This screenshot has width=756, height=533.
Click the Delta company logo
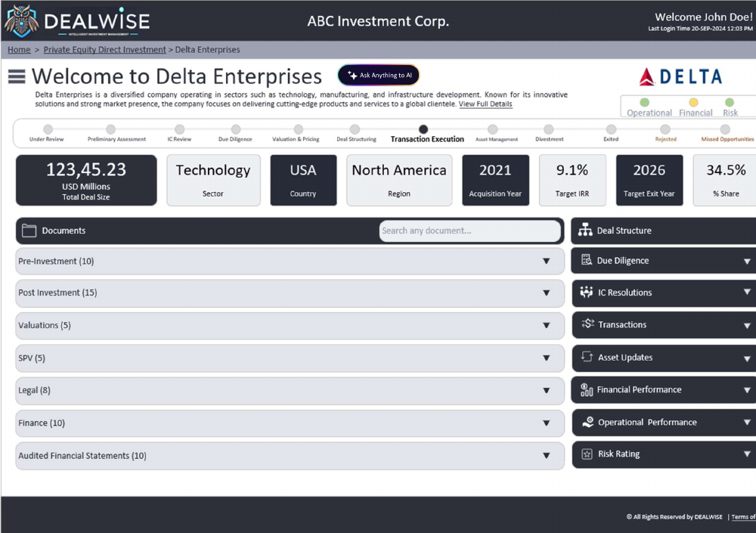(680, 76)
